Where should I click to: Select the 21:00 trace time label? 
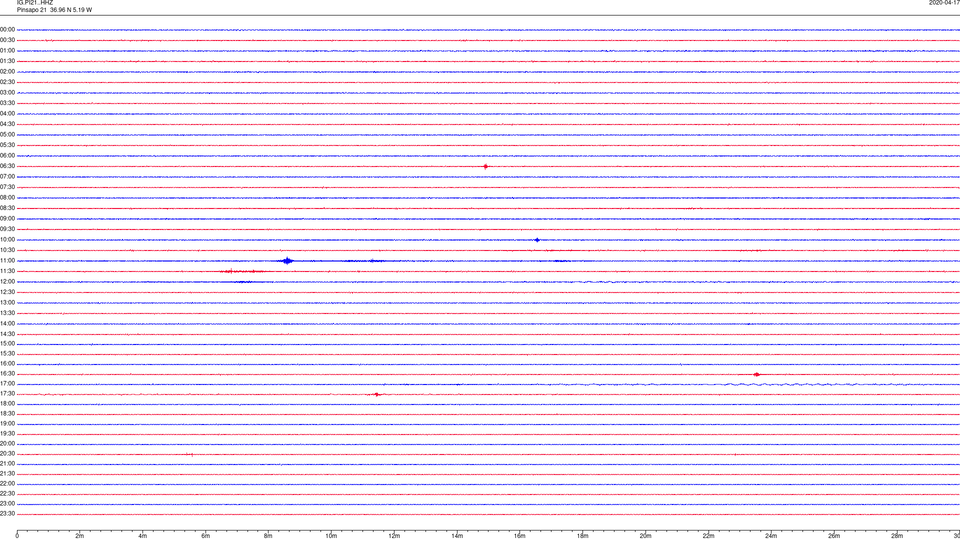7,464
